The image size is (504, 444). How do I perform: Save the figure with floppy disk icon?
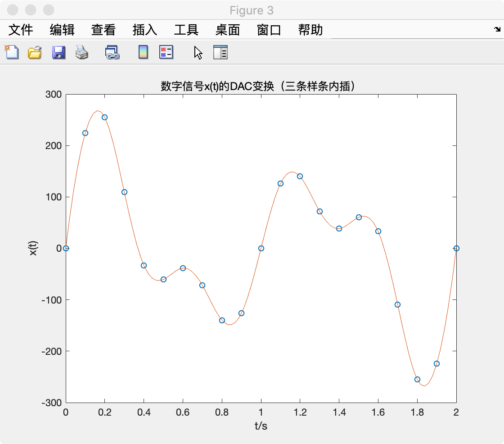[x=58, y=52]
